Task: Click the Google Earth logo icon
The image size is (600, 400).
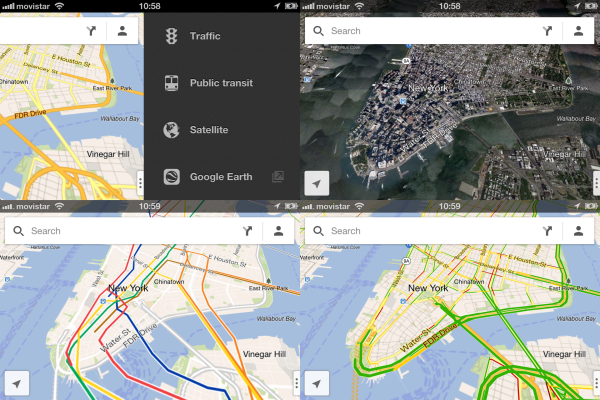Action: coord(171,177)
